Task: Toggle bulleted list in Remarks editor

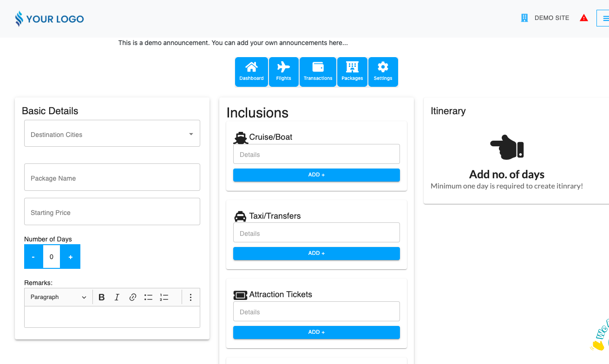Action: click(x=148, y=297)
